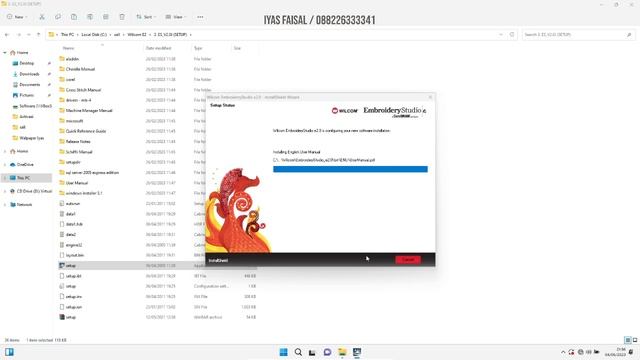The width and height of the screenshot is (640, 360).
Task: Open the New dropdown in Explorer toolbar
Action: pyautogui.click(x=16, y=17)
